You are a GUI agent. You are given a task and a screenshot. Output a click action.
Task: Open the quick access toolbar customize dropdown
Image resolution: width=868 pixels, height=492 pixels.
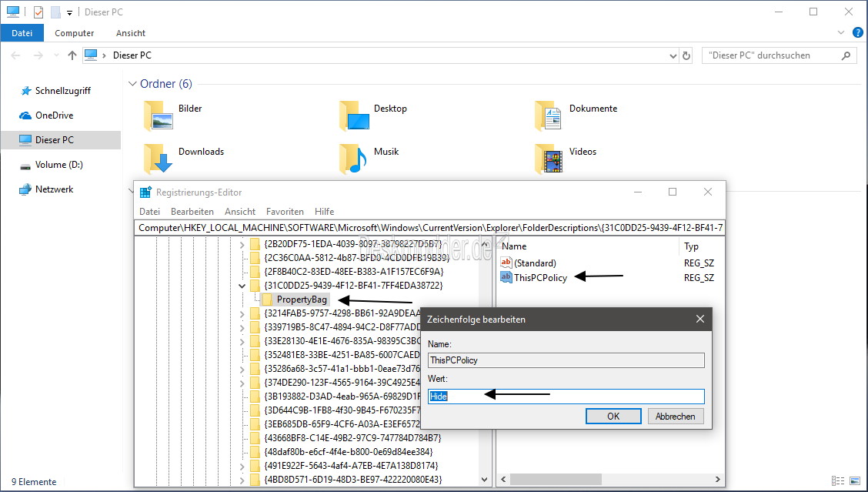tap(69, 12)
